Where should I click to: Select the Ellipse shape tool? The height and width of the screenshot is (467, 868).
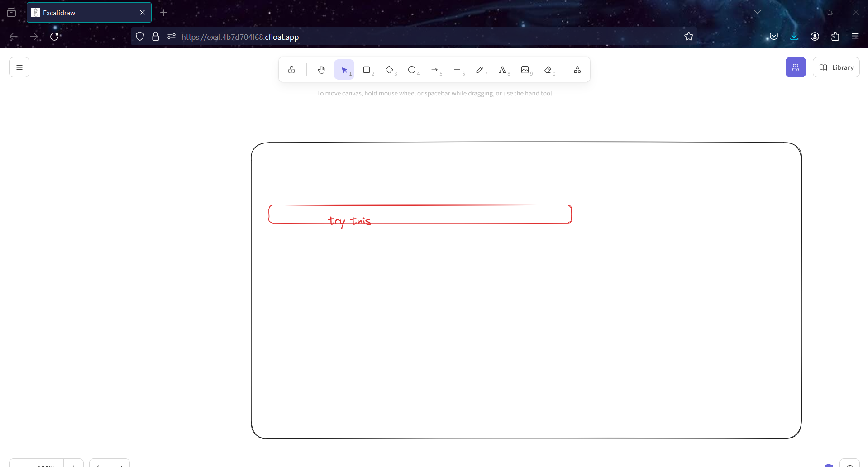(412, 70)
